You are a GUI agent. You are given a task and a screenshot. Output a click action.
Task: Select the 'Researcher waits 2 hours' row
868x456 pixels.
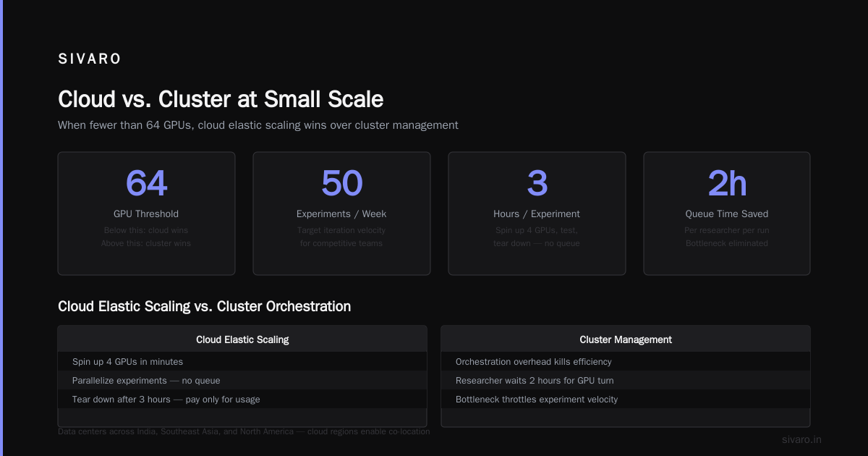pyautogui.click(x=626, y=380)
